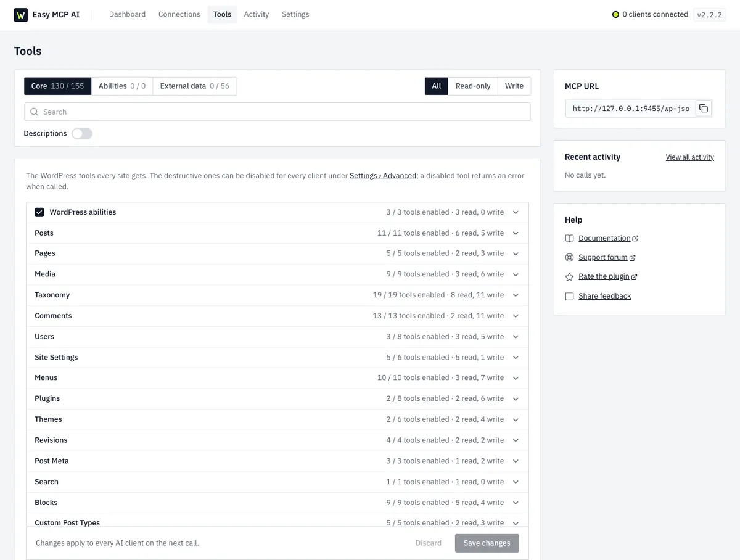The width and height of the screenshot is (740, 560).
Task: Click the v2.2.2 version badge
Action: click(709, 15)
